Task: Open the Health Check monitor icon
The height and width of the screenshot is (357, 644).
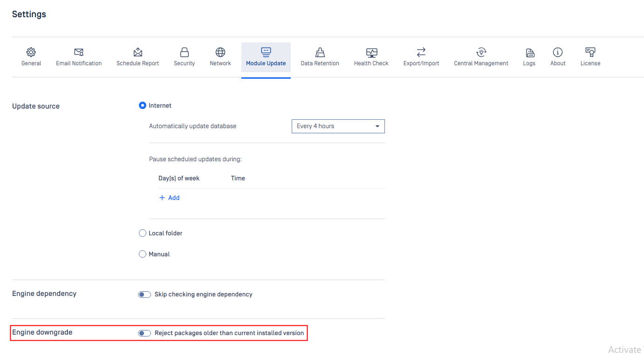Action: (371, 52)
